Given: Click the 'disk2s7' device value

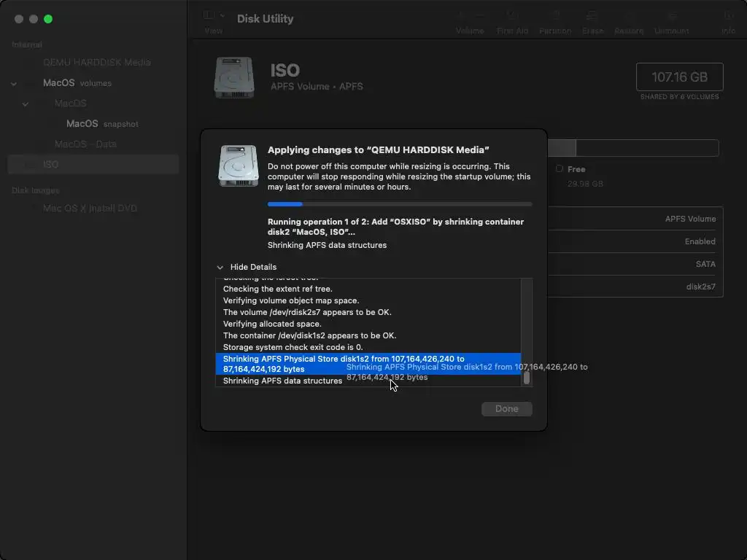Looking at the screenshot, I should (700, 287).
